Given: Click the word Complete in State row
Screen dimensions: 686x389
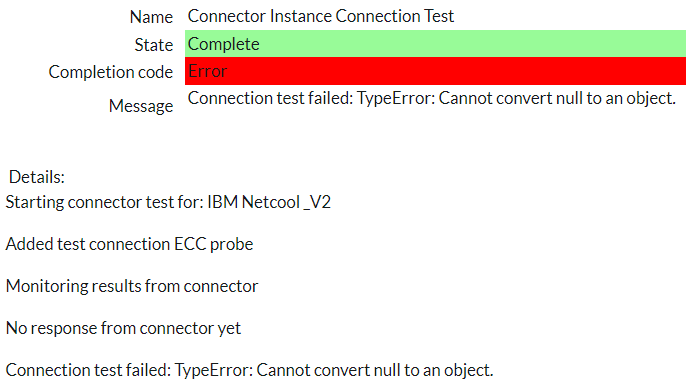Looking at the screenshot, I should [x=224, y=44].
